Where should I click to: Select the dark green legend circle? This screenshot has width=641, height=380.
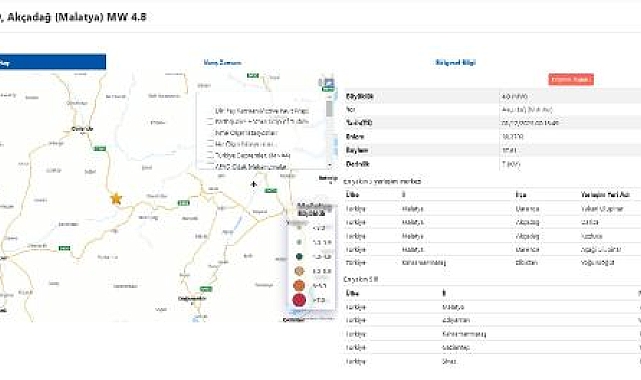(x=299, y=257)
